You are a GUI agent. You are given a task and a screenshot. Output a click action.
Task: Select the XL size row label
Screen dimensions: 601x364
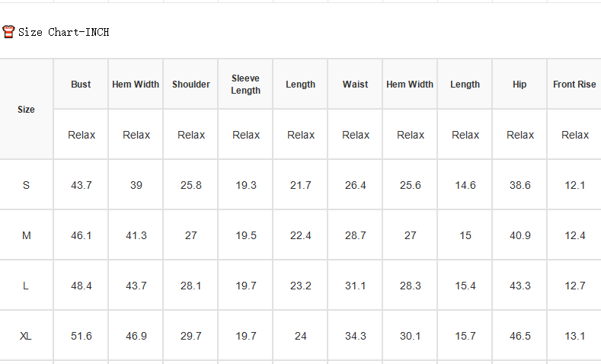click(26, 336)
